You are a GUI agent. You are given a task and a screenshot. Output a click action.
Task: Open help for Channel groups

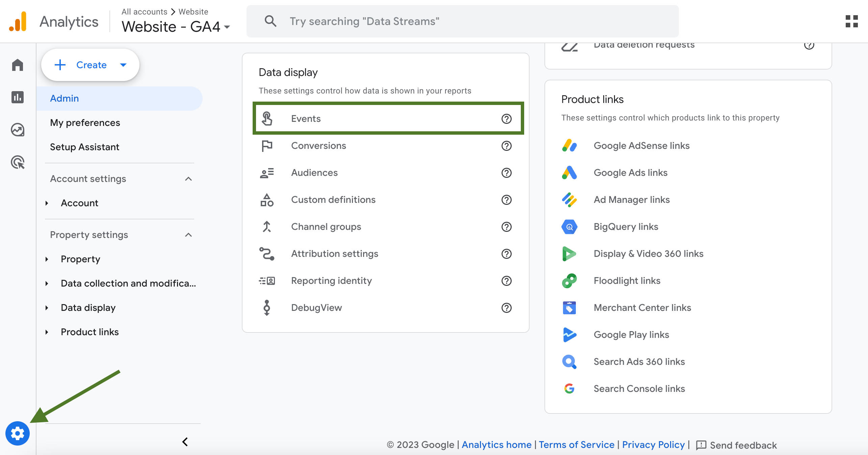coord(506,226)
